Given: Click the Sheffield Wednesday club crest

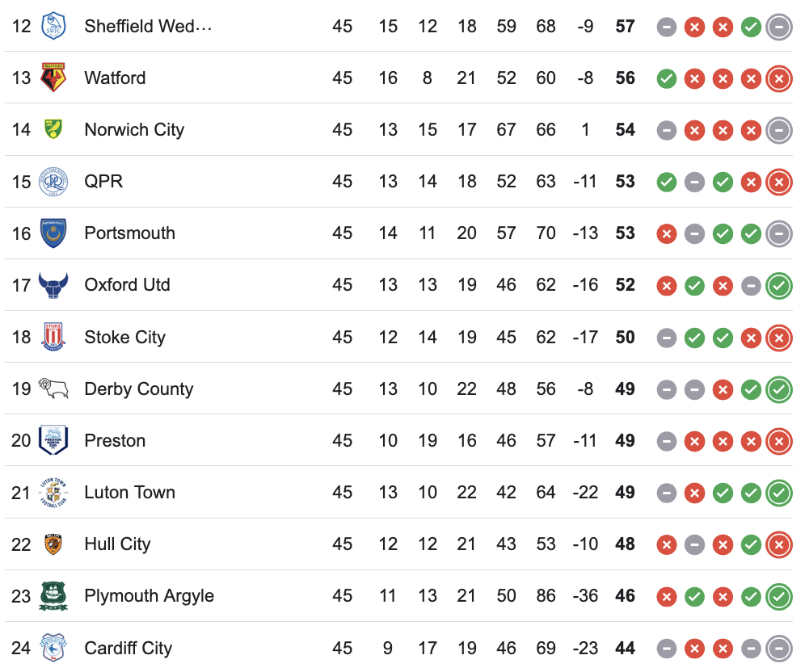Looking at the screenshot, I should [53, 26].
